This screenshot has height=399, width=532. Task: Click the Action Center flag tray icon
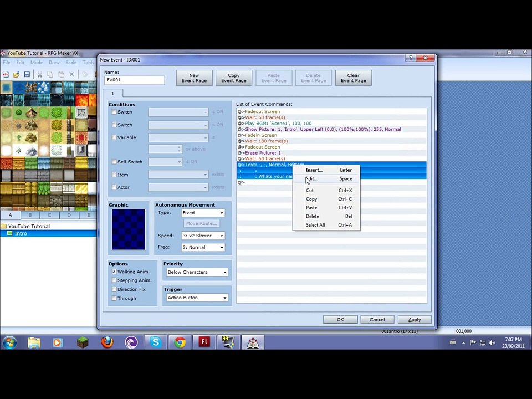[x=473, y=342]
